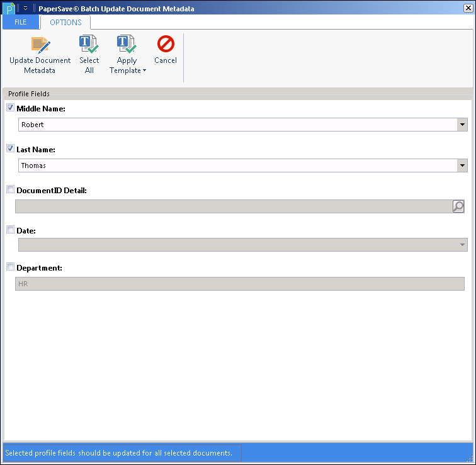Click the Update Document Metadata icon

click(x=40, y=45)
